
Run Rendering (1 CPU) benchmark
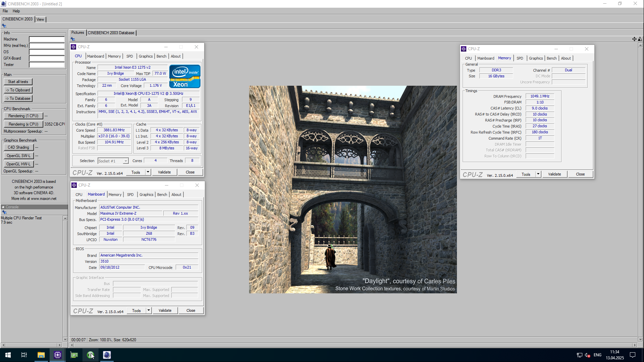tap(23, 116)
